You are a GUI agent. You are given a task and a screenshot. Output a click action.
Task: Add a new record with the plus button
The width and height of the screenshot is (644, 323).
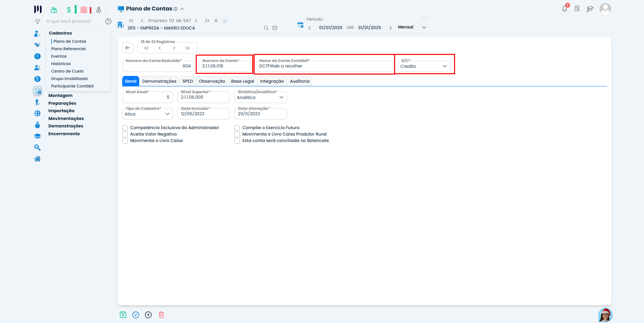click(148, 315)
